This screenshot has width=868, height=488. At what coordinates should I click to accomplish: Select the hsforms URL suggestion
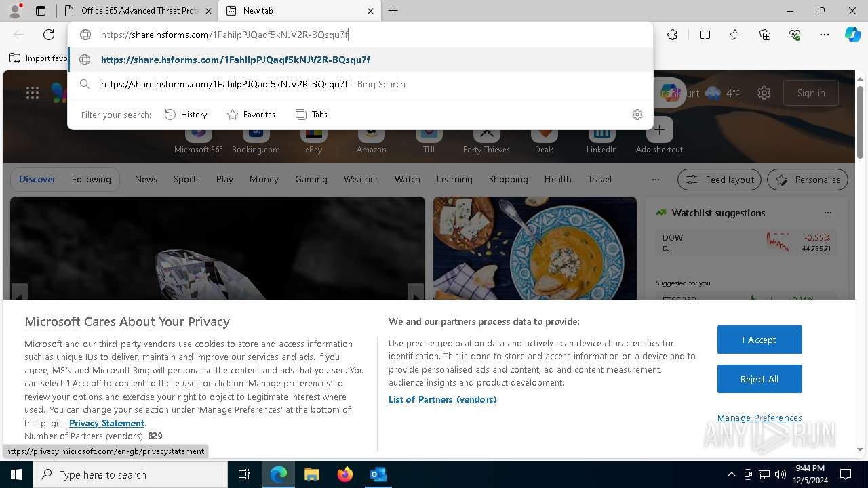pos(360,60)
